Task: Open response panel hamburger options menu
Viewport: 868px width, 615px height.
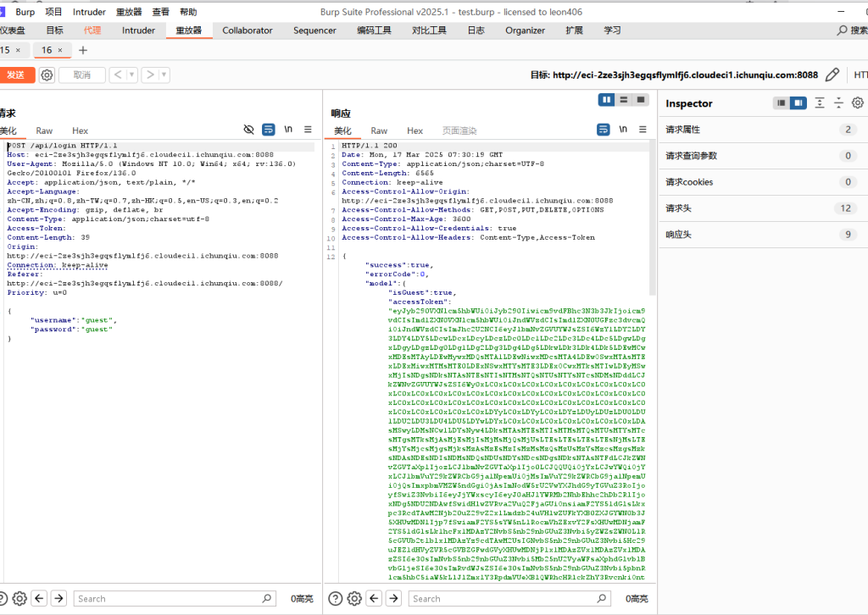Action: tap(643, 130)
